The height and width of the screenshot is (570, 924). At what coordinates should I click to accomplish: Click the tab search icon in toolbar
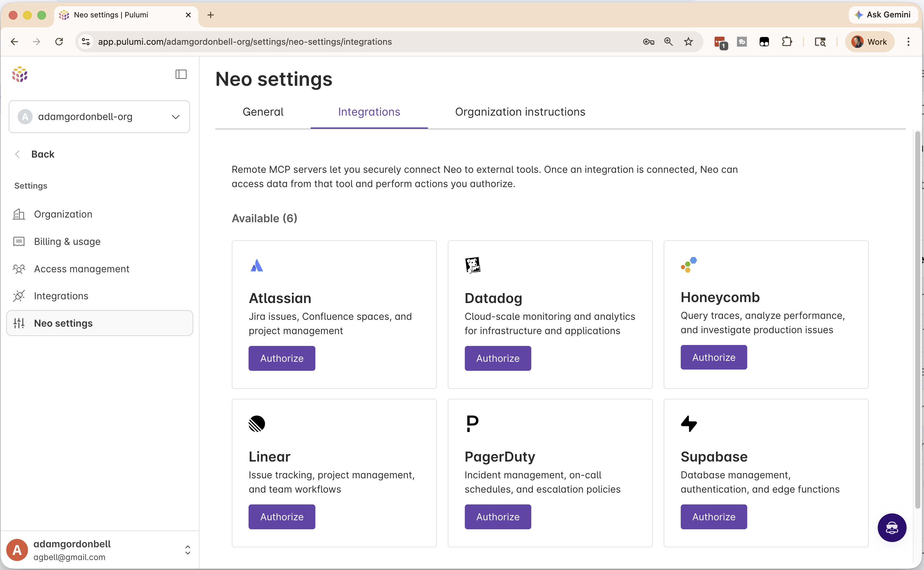[x=820, y=41]
